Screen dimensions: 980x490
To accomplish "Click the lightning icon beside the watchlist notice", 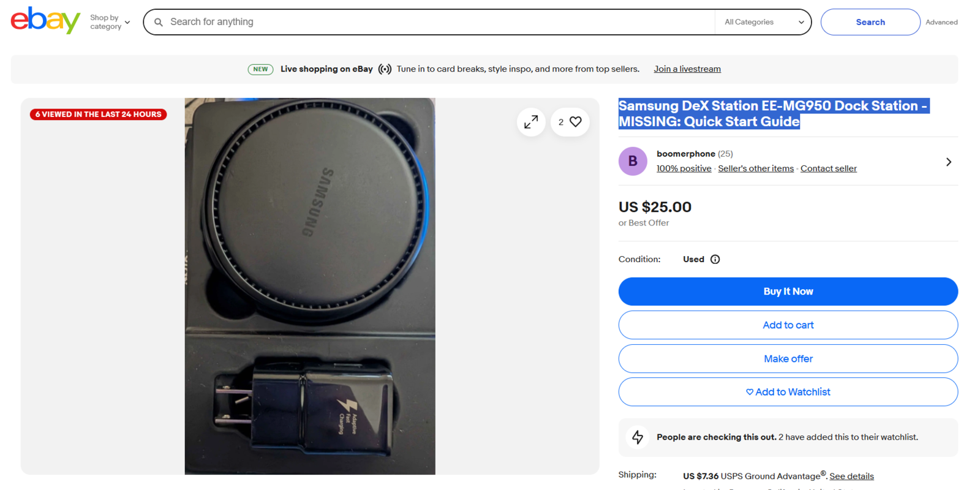I will point(638,437).
